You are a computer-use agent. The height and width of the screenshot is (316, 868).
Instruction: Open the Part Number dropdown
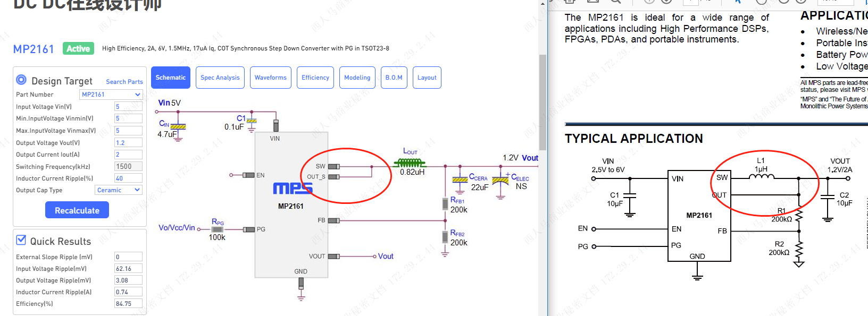click(111, 95)
